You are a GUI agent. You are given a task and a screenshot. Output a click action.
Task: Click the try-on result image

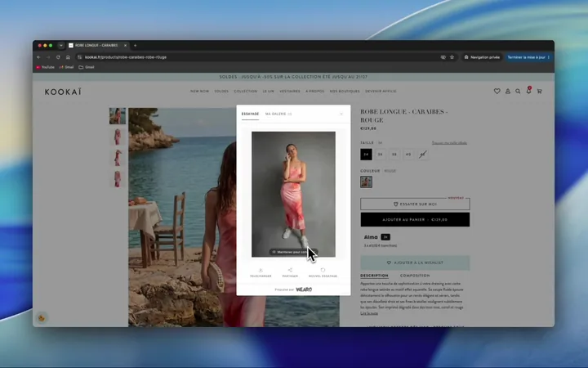[293, 194]
